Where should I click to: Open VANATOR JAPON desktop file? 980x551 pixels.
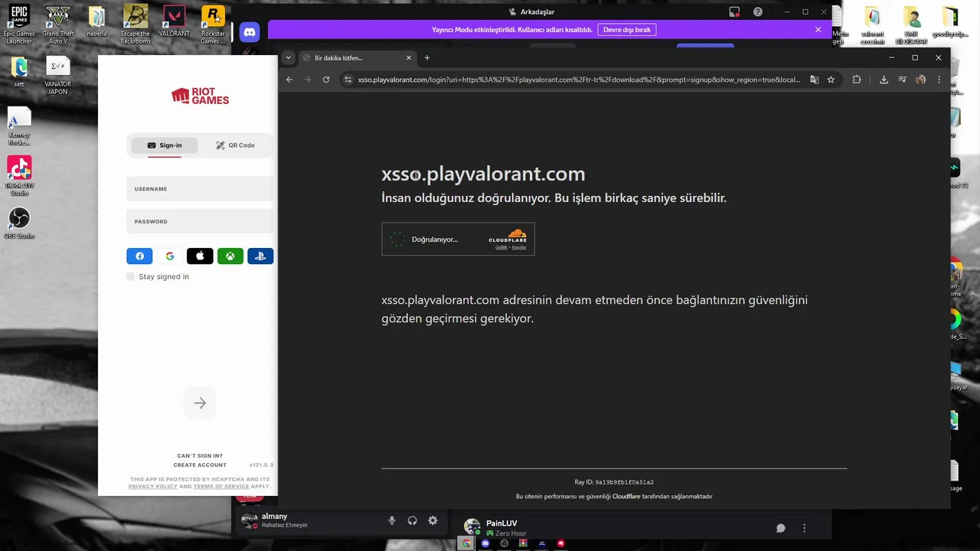click(58, 75)
